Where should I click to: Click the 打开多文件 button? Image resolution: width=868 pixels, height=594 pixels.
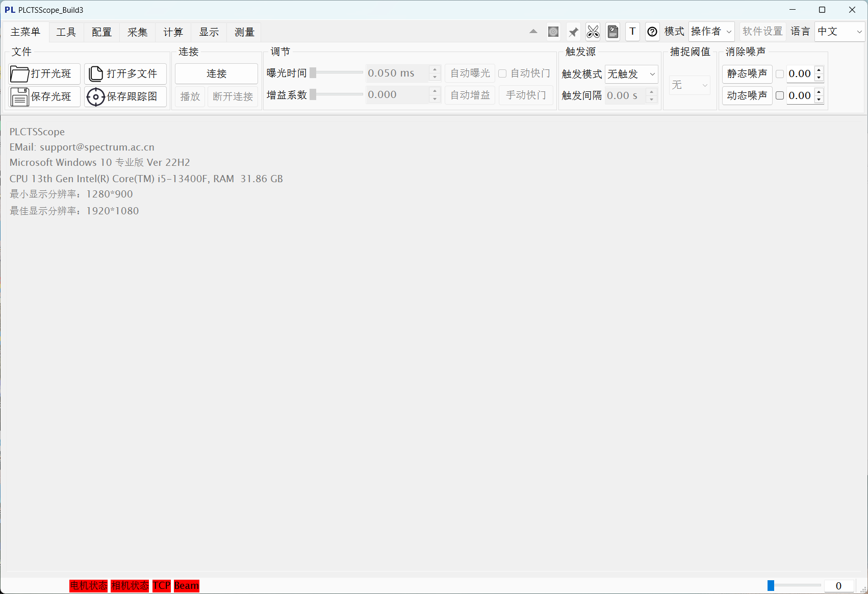tap(125, 74)
